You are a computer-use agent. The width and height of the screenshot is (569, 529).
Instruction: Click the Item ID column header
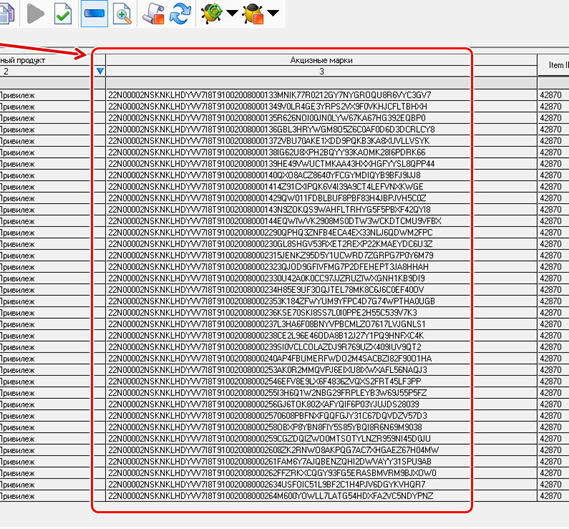[554, 65]
